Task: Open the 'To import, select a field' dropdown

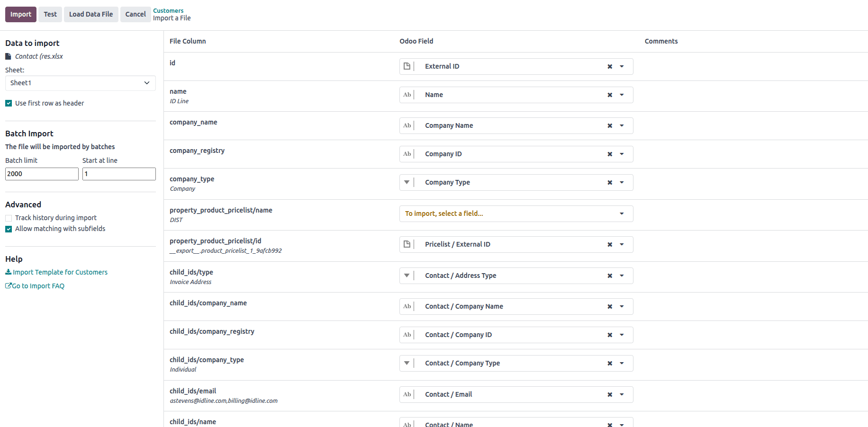Action: click(516, 213)
